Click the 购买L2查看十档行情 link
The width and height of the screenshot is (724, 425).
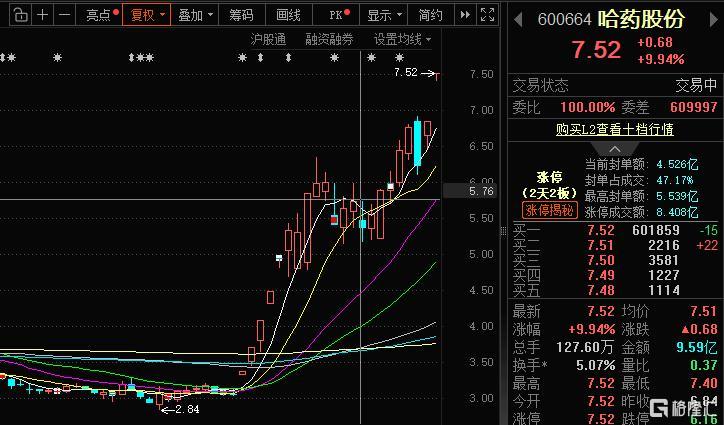click(x=615, y=129)
